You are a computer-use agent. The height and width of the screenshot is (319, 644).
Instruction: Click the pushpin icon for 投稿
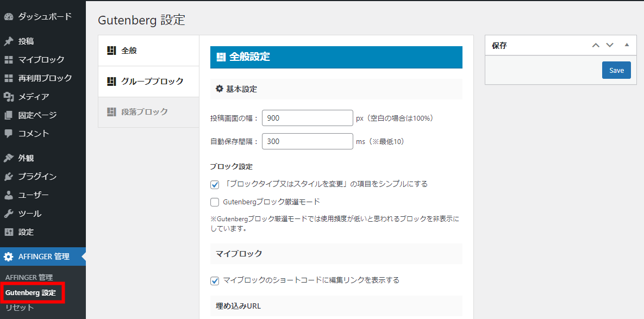[x=9, y=41]
